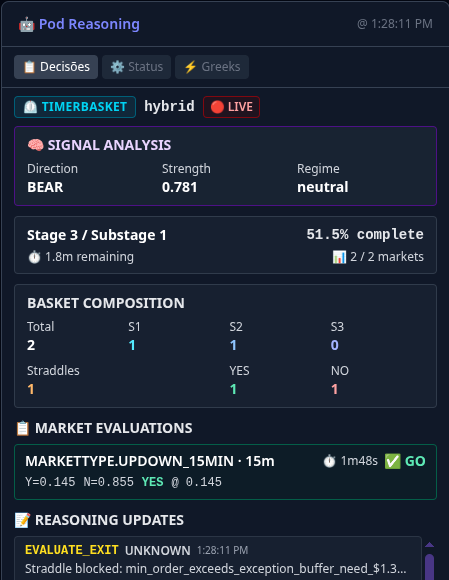Click the bar chart icon beside 2 / 2 markets
Image resolution: width=449 pixels, height=580 pixels.
pos(339,257)
